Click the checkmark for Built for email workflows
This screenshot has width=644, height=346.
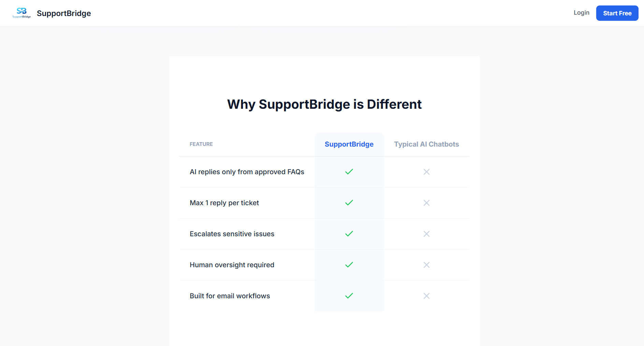tap(349, 296)
